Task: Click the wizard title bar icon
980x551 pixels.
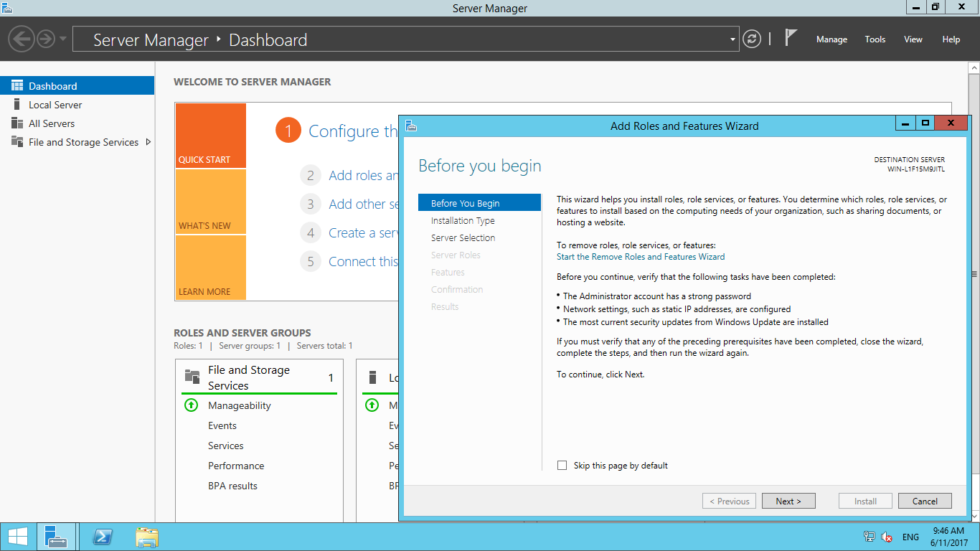Action: (412, 126)
